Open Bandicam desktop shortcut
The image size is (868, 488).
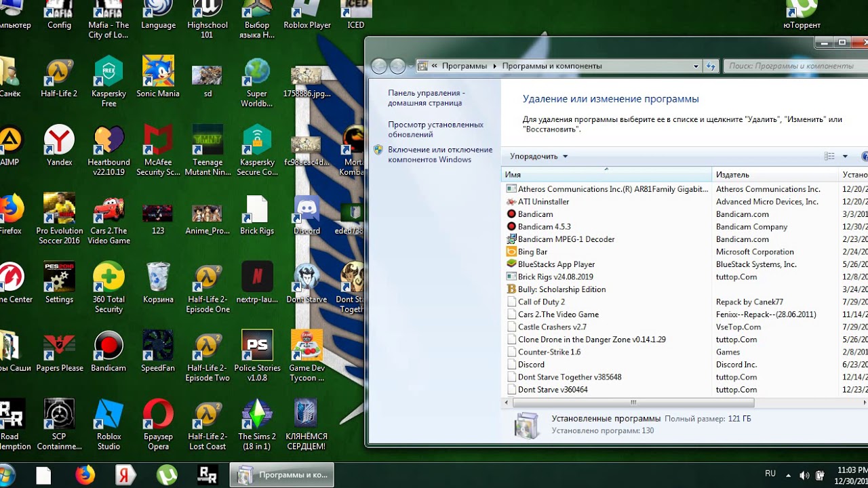[x=108, y=352]
